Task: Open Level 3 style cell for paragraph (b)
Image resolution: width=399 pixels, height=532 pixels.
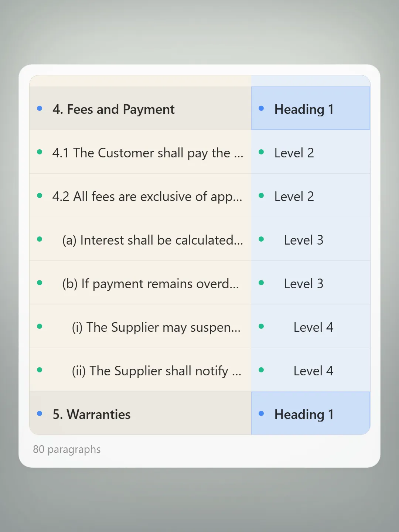Action: coord(311,283)
